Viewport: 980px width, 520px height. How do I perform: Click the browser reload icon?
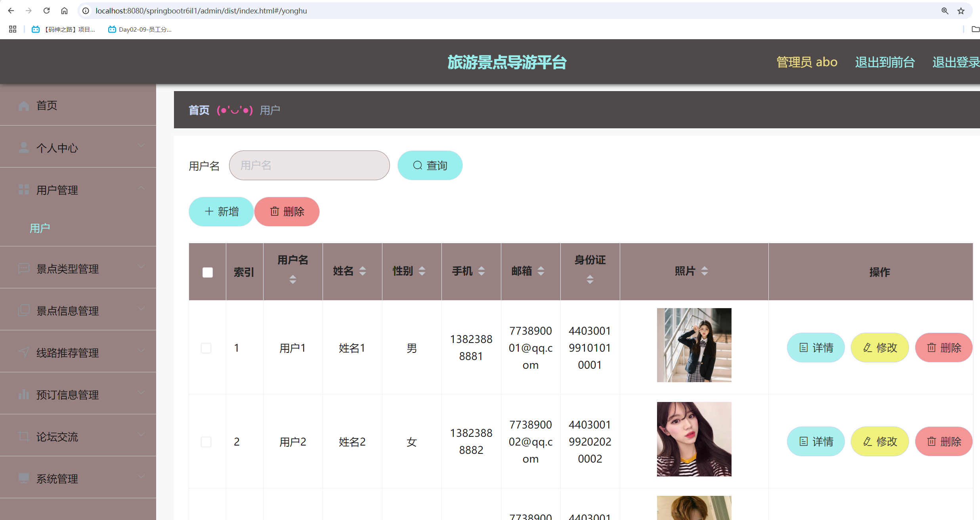(x=46, y=11)
